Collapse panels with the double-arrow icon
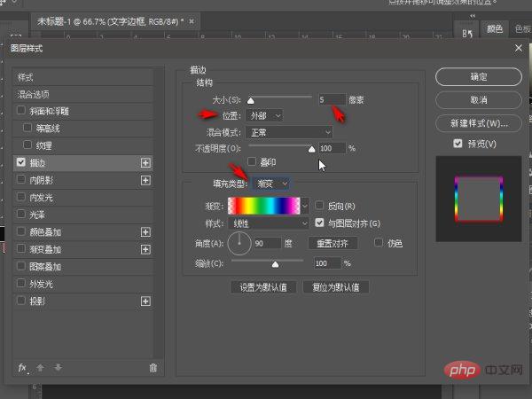 pyautogui.click(x=473, y=16)
